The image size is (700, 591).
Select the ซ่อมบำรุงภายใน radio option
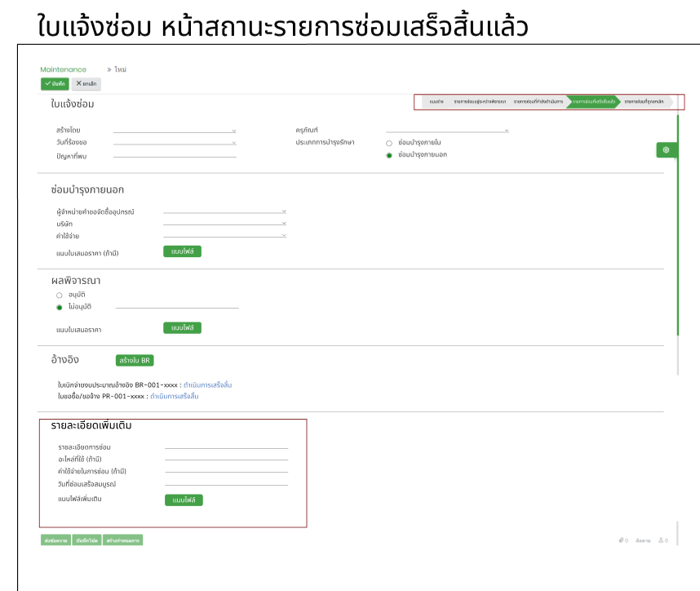point(389,143)
